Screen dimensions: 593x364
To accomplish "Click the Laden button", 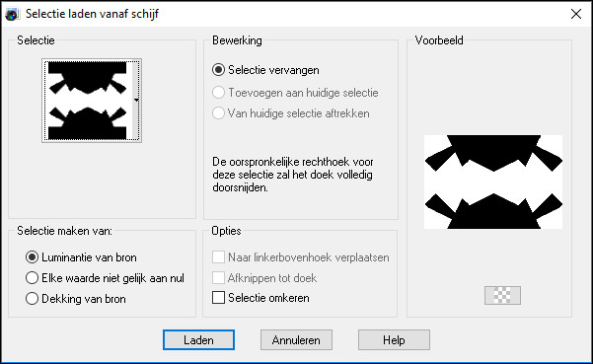I will 198,339.
